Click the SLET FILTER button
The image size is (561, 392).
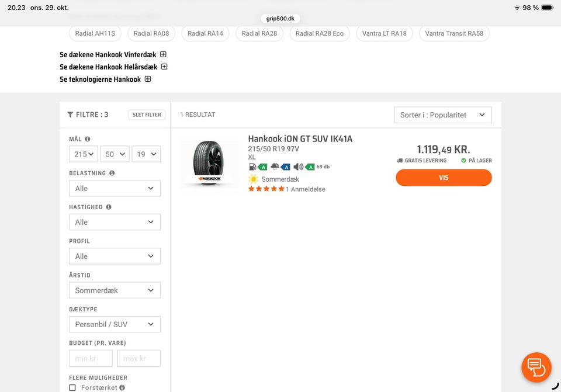coord(147,115)
